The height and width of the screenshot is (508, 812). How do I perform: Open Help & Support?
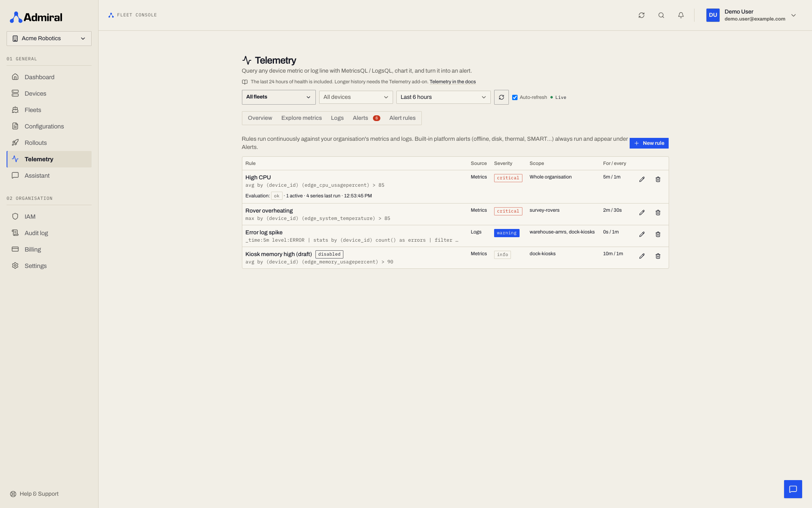click(35, 494)
